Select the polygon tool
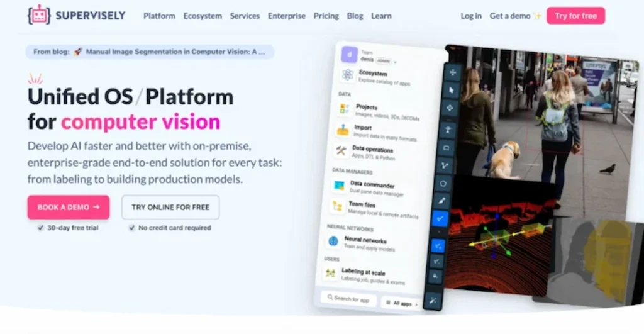 click(x=443, y=184)
